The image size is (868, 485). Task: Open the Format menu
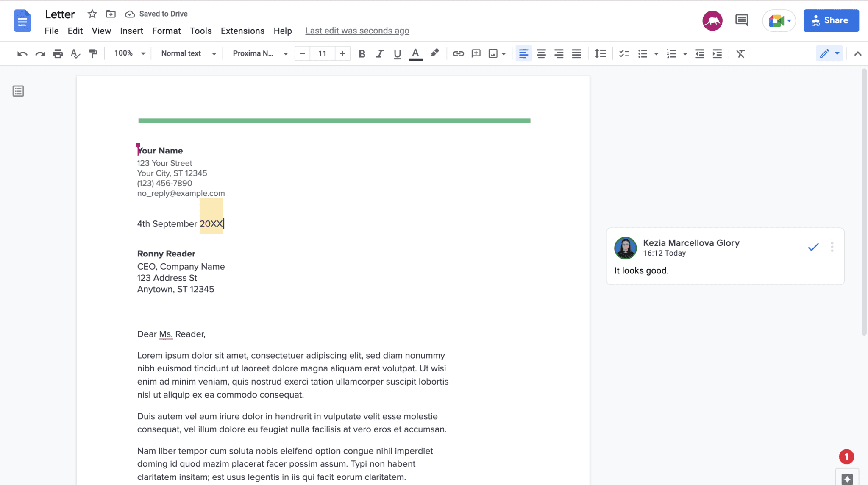[x=166, y=31]
